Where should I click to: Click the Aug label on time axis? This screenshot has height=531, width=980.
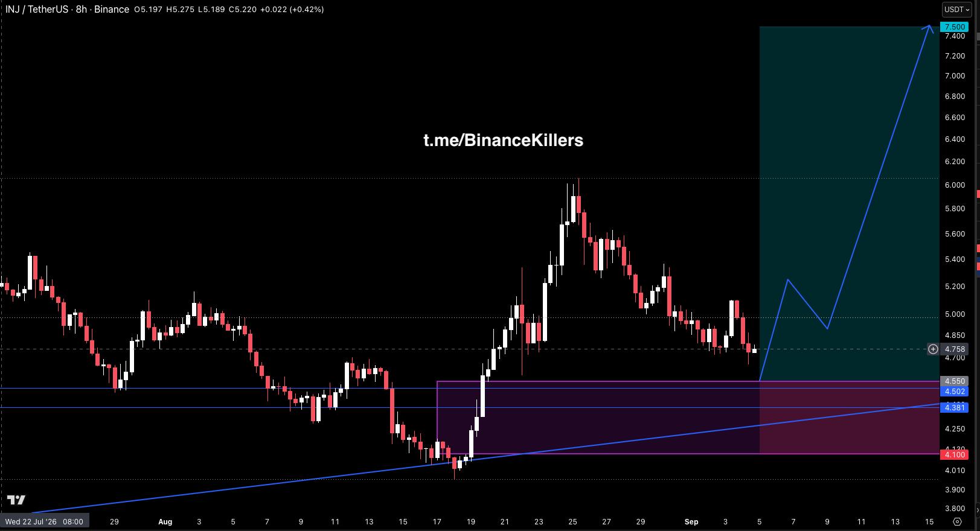click(165, 521)
